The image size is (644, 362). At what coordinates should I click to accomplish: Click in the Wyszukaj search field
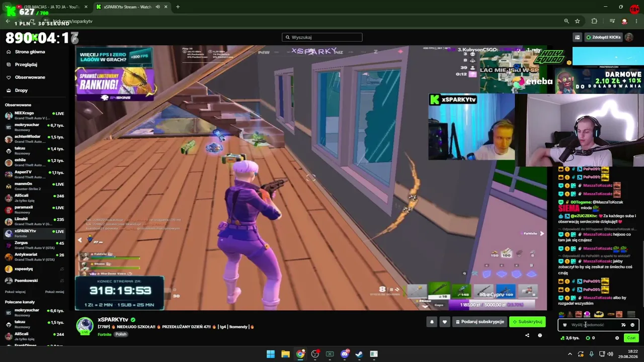pos(322,37)
